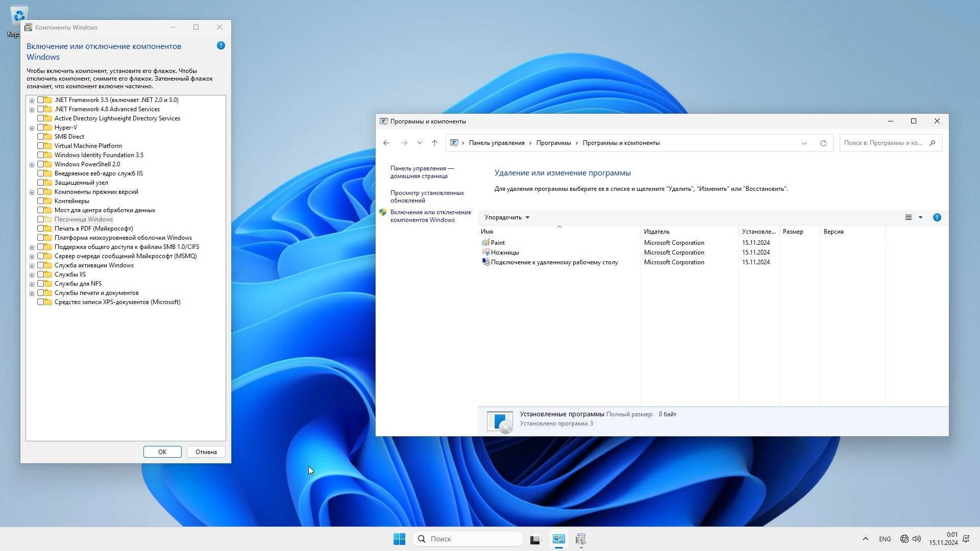Check the SMB Direct checkbox
The height and width of the screenshot is (551, 980).
40,137
